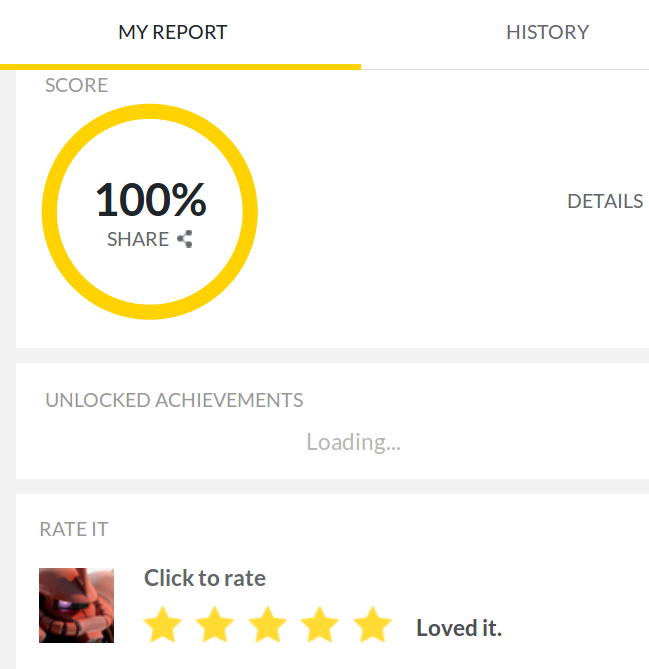Click the Loading... achievements placeholder

353,442
